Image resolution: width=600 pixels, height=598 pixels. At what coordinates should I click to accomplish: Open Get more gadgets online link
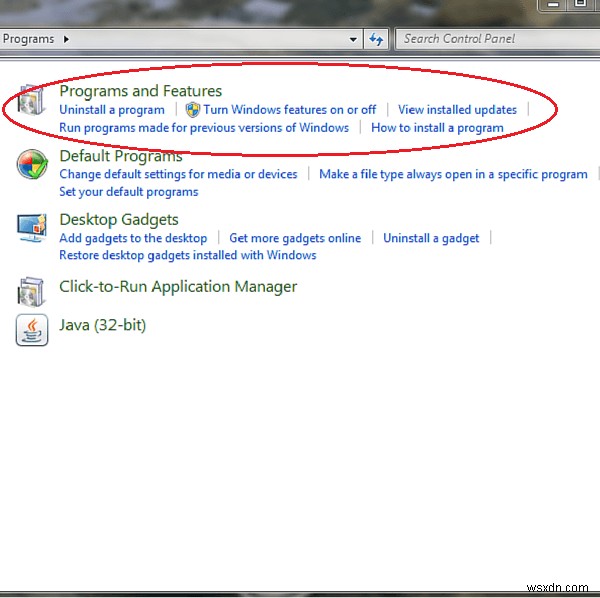[295, 238]
